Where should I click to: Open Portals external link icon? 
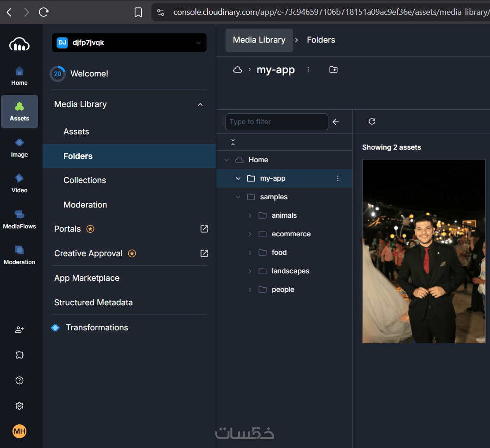coord(204,229)
